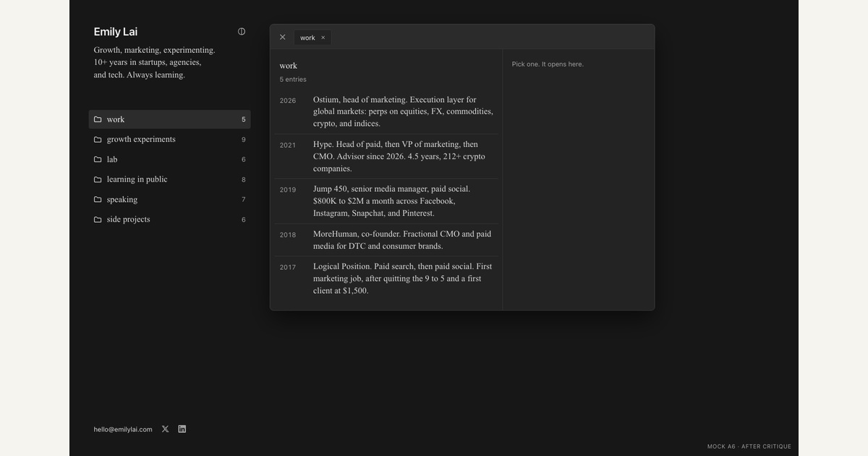
Task: Open the X (Twitter) profile icon
Action: tap(165, 429)
